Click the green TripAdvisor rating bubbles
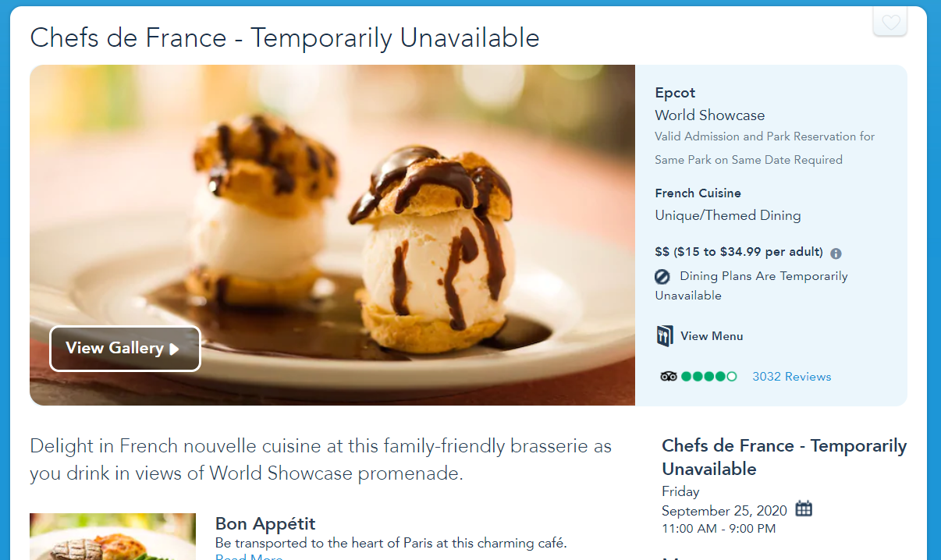Image resolution: width=941 pixels, height=560 pixels. (708, 377)
